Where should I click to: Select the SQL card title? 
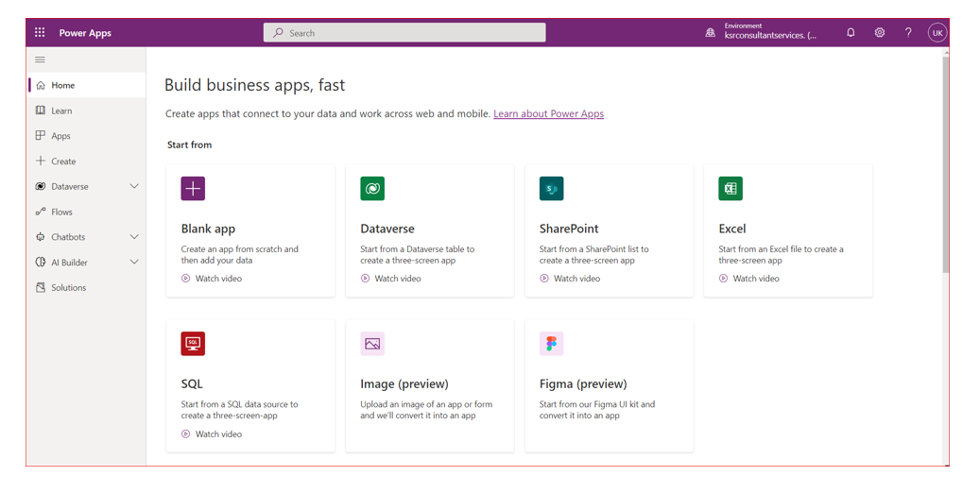(192, 383)
